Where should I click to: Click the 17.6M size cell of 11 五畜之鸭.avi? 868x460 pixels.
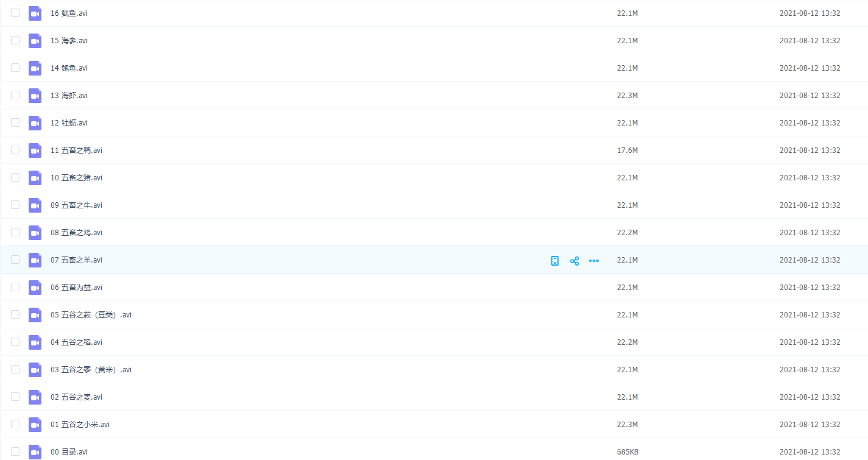(x=627, y=150)
